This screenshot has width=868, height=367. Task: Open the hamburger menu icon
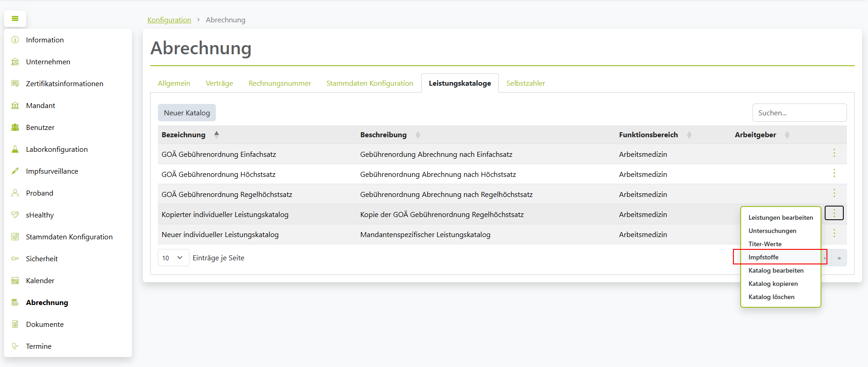click(x=15, y=19)
